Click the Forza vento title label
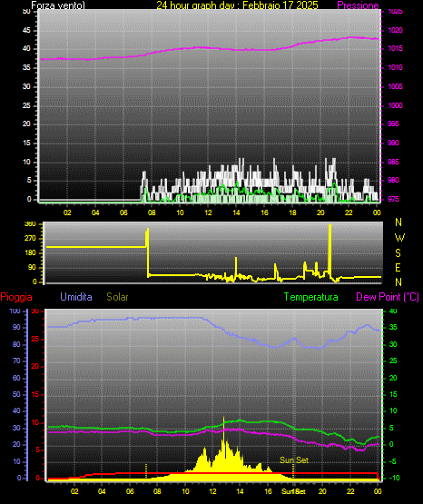Image resolution: width=423 pixels, height=504 pixels. (x=58, y=5)
